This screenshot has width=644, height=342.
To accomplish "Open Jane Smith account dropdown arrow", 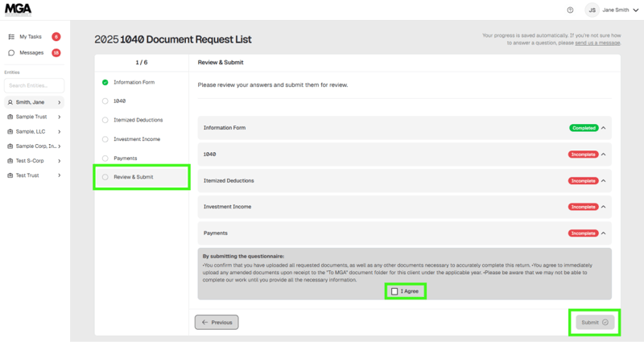I will [636, 10].
